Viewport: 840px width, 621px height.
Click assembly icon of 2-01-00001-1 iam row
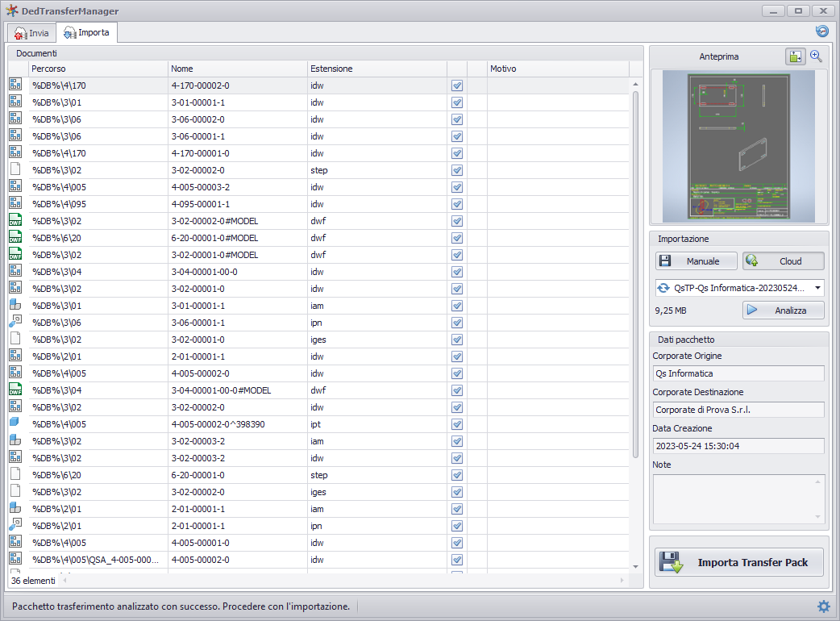click(x=15, y=507)
